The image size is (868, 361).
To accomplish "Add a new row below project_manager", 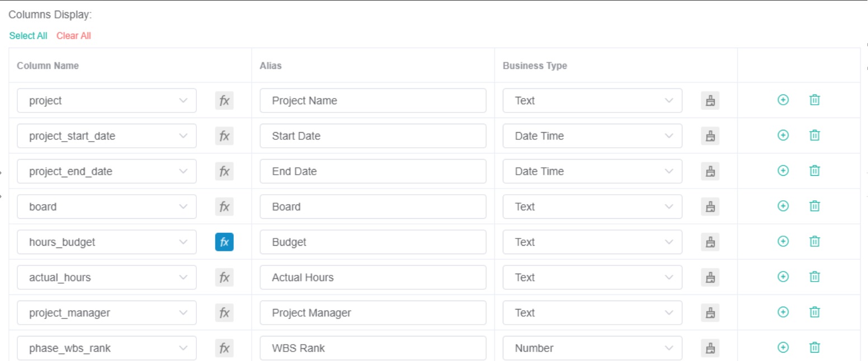I will click(x=783, y=312).
